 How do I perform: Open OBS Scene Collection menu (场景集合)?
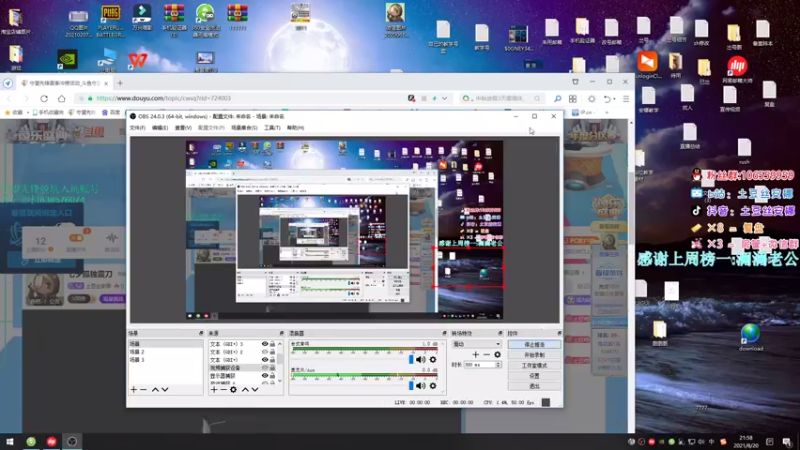tap(244, 128)
